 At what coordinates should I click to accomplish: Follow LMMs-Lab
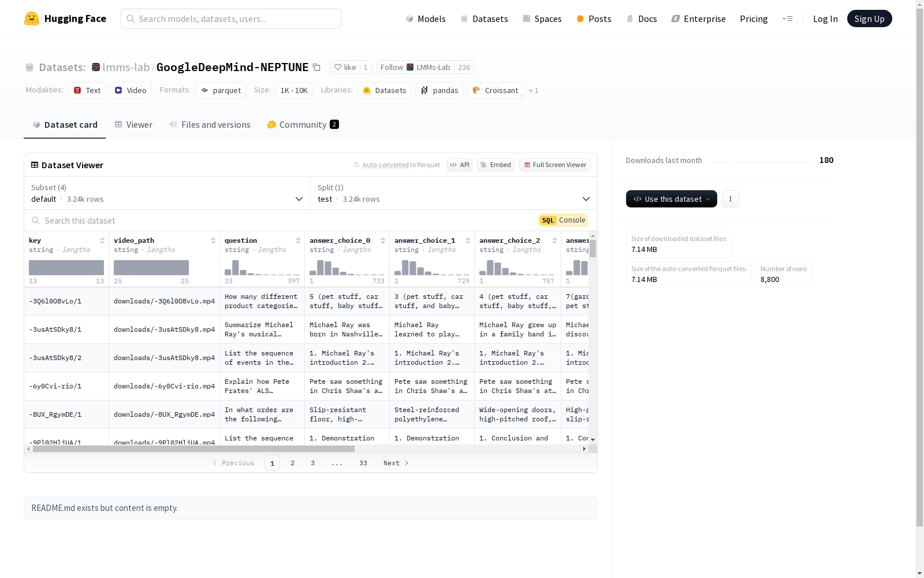[x=415, y=67]
